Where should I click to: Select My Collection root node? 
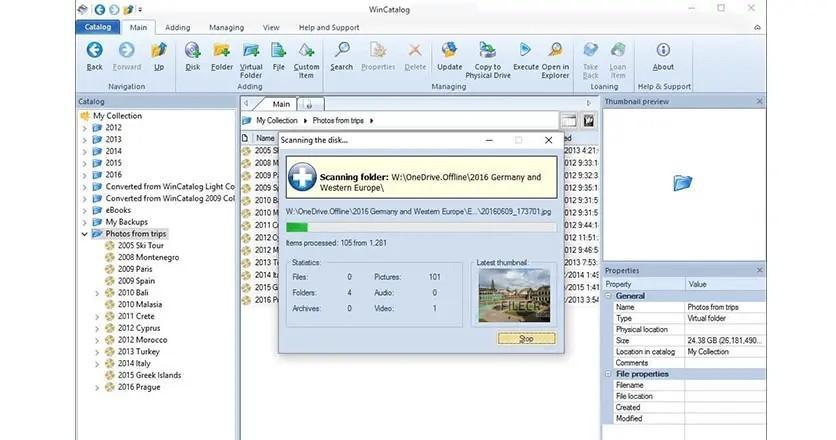(117, 116)
